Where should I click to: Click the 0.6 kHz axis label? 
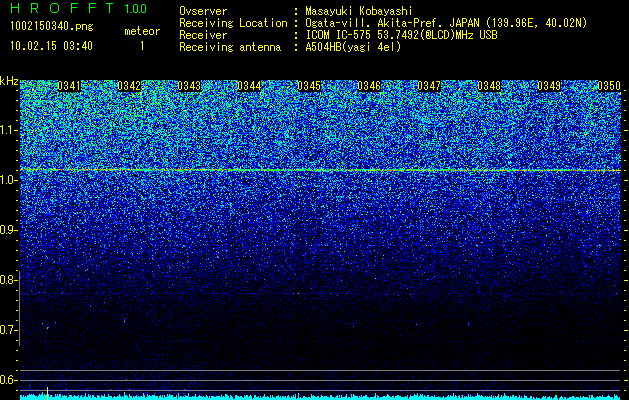8,380
